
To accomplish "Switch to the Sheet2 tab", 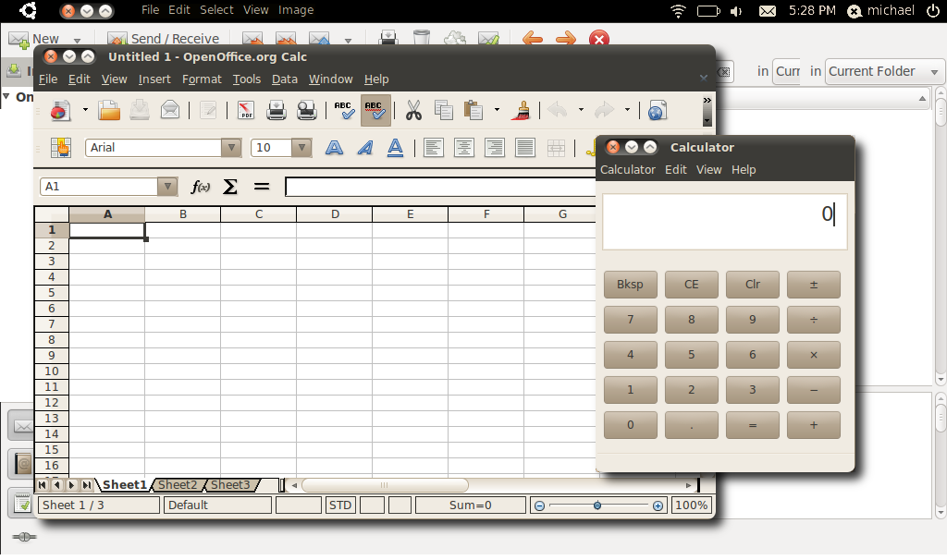I will (177, 485).
